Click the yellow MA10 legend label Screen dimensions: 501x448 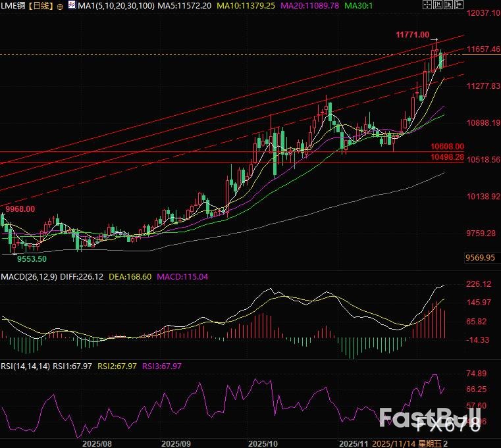pyautogui.click(x=242, y=6)
